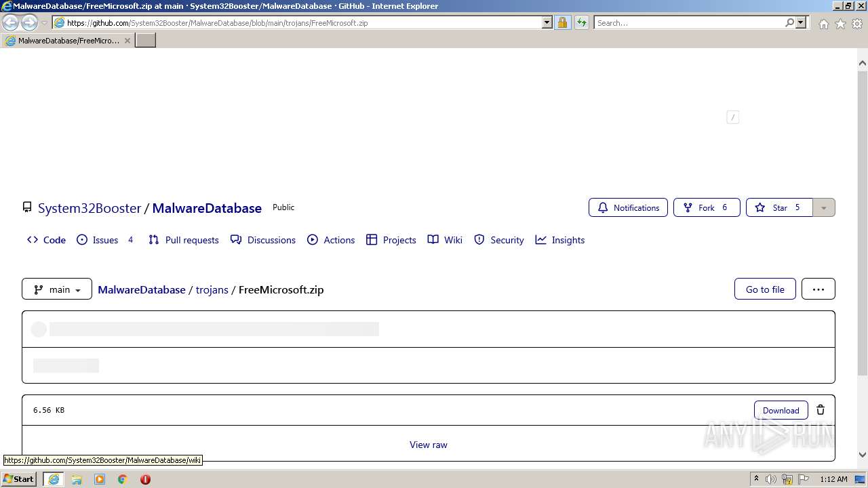Click the 6.56 KB file size text
Viewport: 868px width, 488px height.
pyautogui.click(x=49, y=410)
